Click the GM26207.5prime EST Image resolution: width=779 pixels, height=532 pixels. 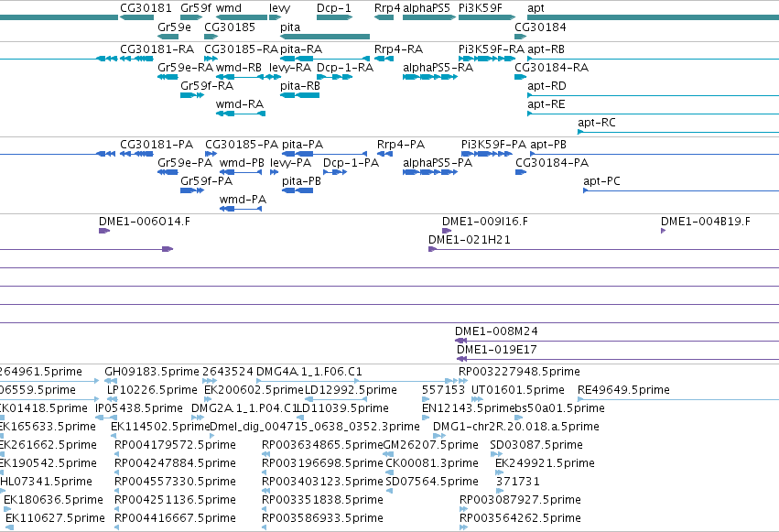tap(387, 454)
